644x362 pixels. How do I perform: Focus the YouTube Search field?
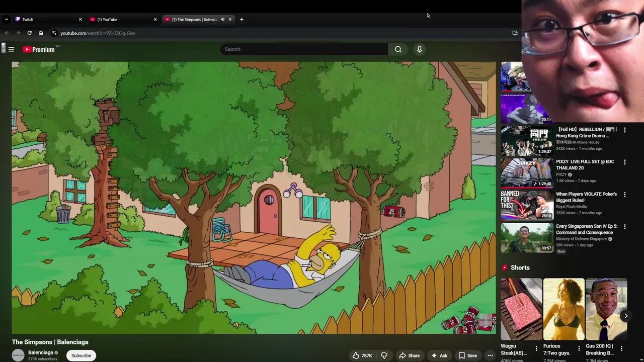pos(304,49)
